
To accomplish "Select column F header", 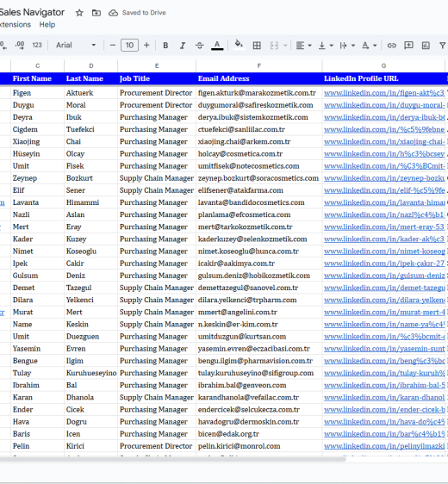I will (x=259, y=65).
